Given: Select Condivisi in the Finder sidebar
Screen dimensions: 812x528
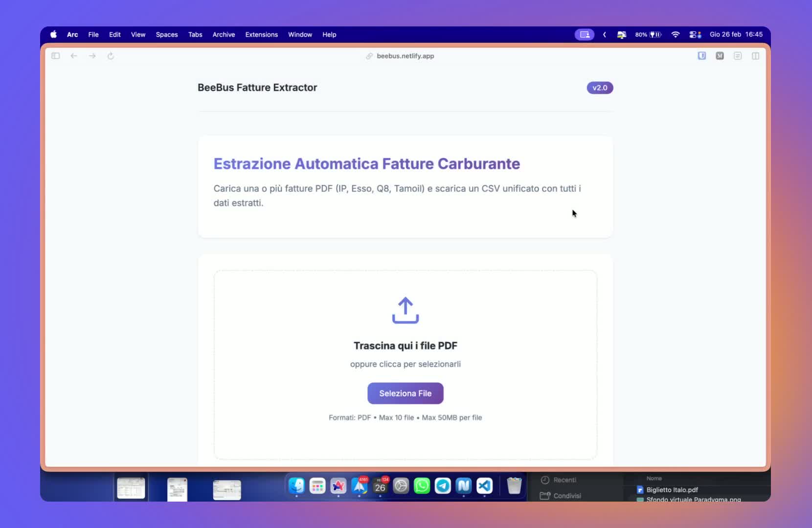Looking at the screenshot, I should 561,496.
